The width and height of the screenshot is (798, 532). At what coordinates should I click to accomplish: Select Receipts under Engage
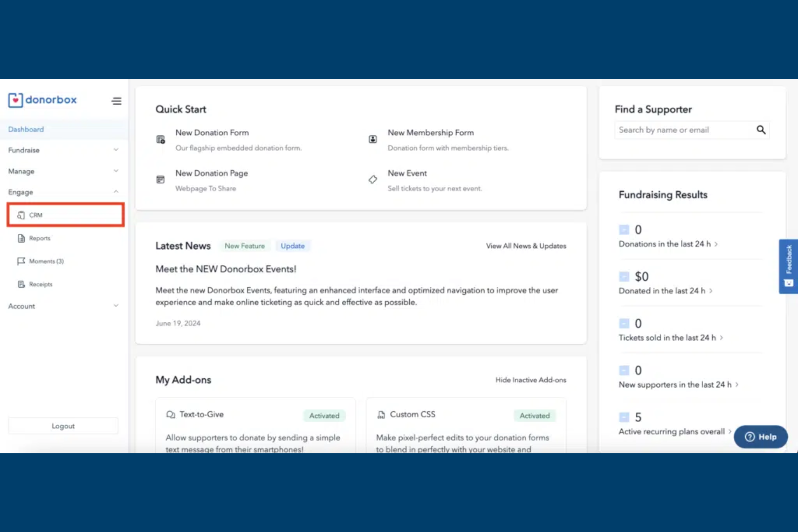[x=40, y=285]
